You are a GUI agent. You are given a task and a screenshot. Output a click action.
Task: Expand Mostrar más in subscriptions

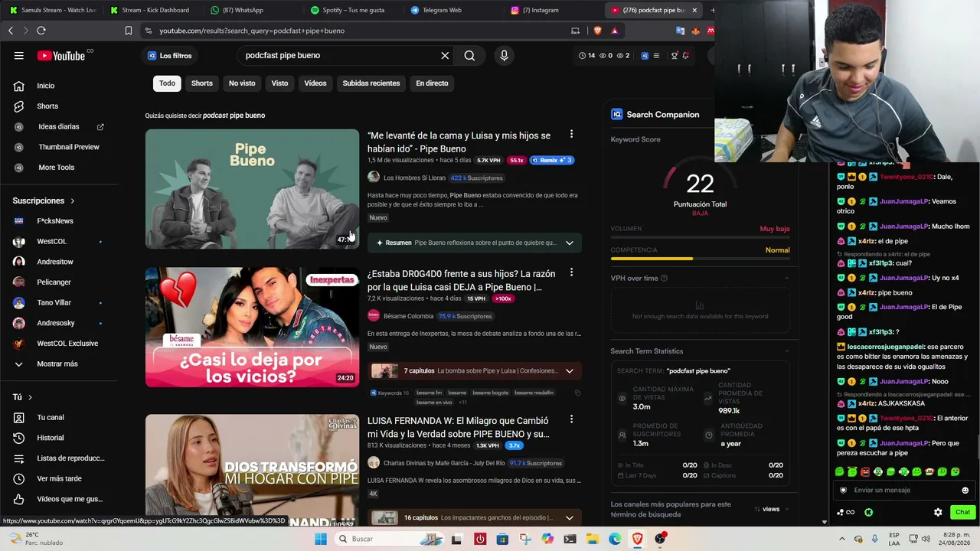pos(57,364)
